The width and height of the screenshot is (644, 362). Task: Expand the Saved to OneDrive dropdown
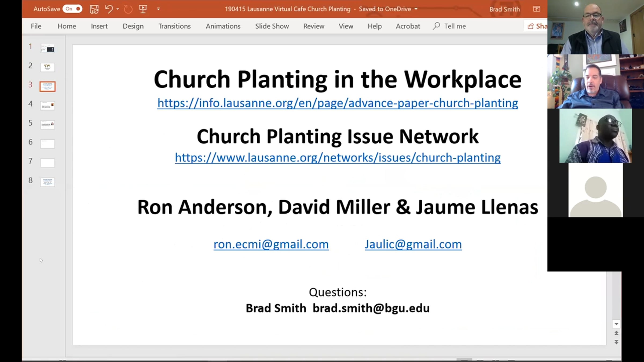[416, 9]
